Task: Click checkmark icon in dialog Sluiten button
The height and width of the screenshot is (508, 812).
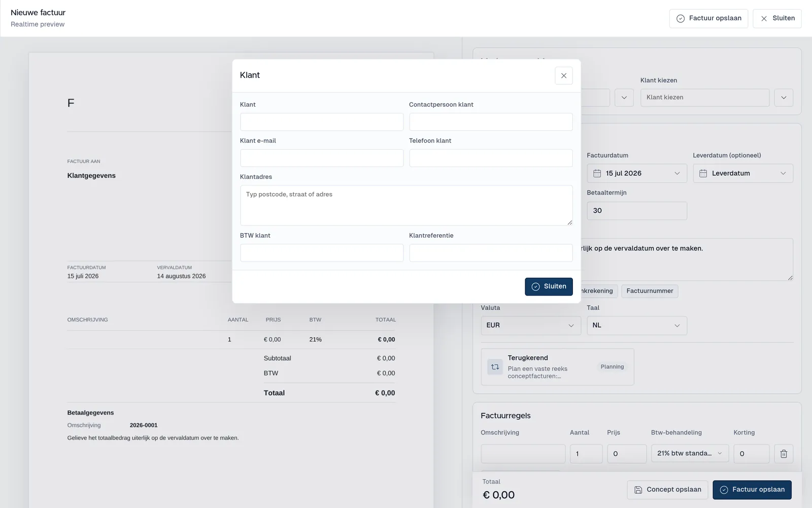Action: click(x=535, y=287)
